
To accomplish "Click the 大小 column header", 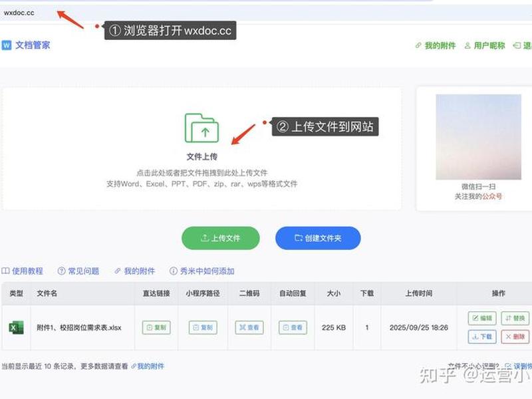I will coord(334,293).
